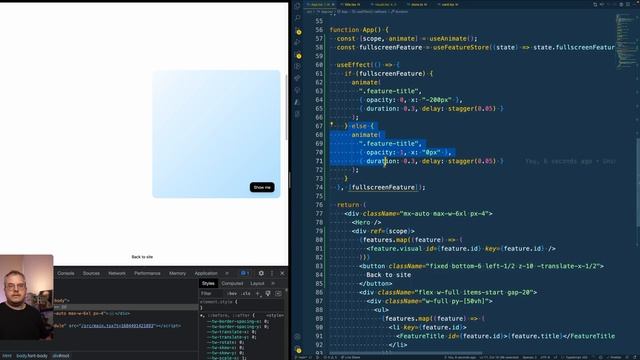Open the Performance tab in DevTools
The height and width of the screenshot is (360, 640).
(x=147, y=273)
